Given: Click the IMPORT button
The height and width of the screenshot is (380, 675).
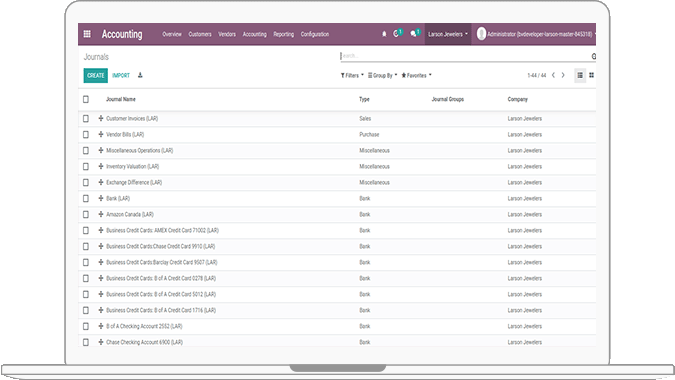Looking at the screenshot, I should tap(121, 75).
